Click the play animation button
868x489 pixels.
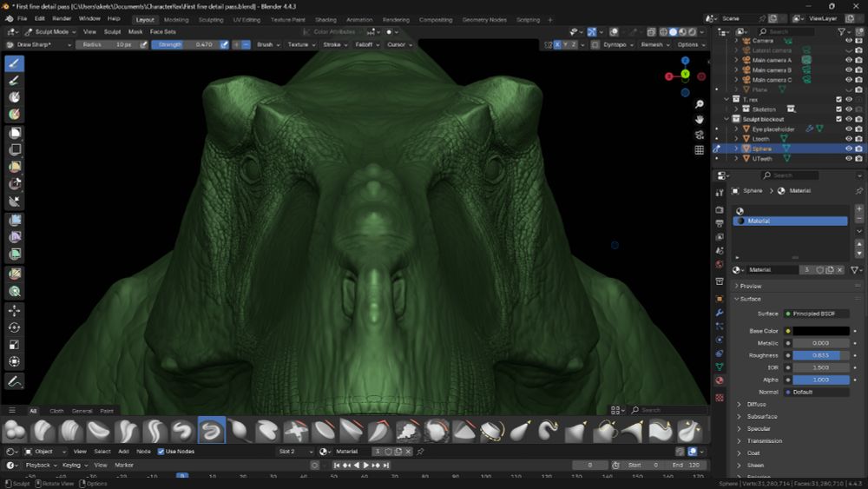365,466
